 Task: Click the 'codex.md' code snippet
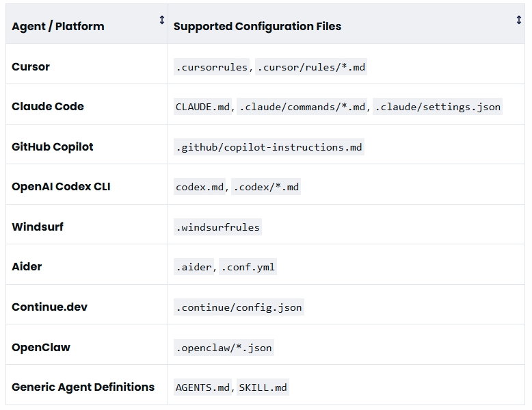200,187
